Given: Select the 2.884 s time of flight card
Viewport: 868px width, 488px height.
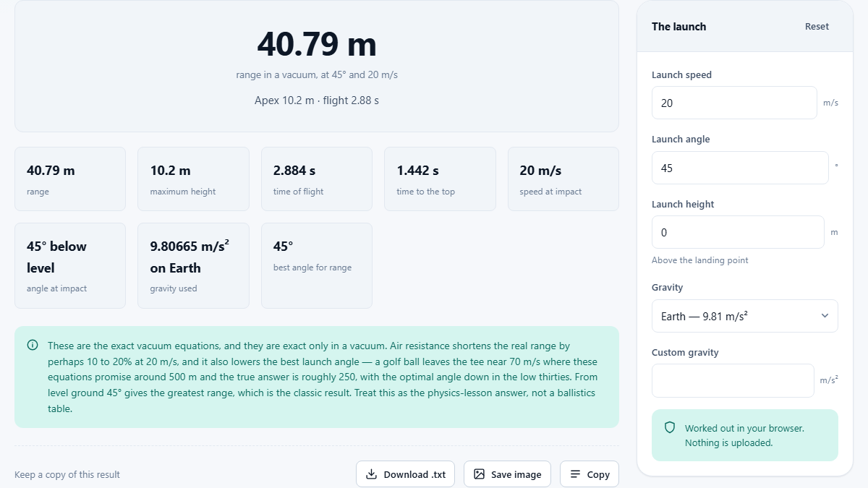Looking at the screenshot, I should coord(317,179).
